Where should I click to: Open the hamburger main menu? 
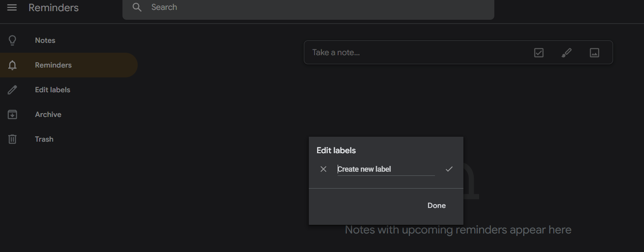(12, 7)
